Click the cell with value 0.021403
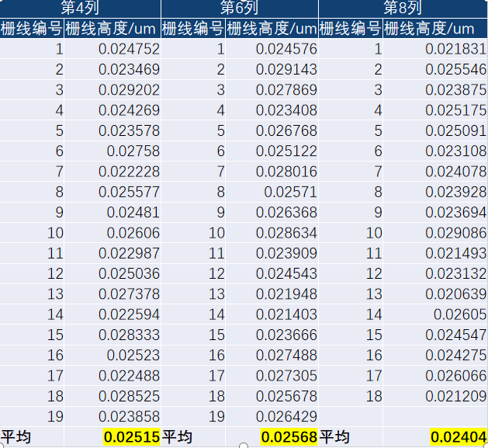Screen dimensions: 488x448 point(286,314)
